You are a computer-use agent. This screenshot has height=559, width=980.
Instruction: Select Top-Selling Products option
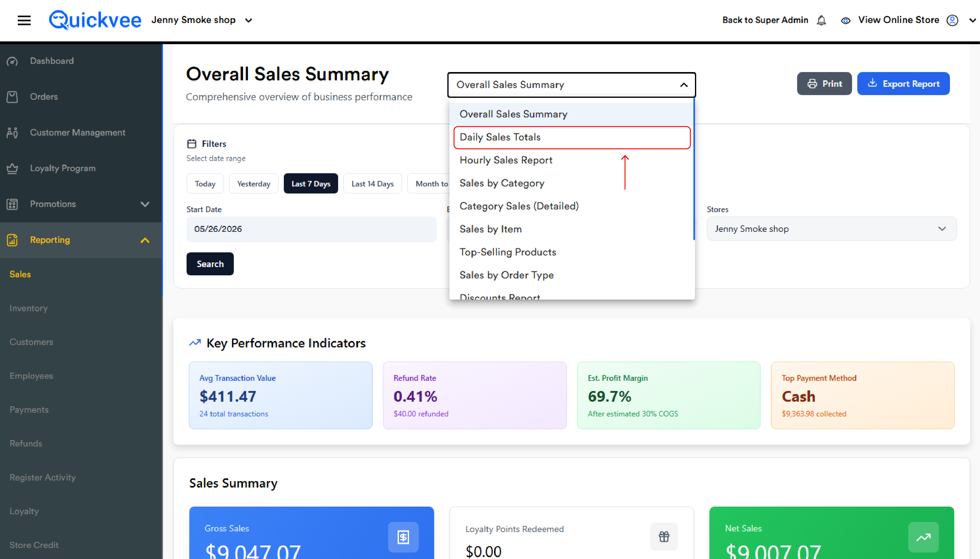coord(572,252)
